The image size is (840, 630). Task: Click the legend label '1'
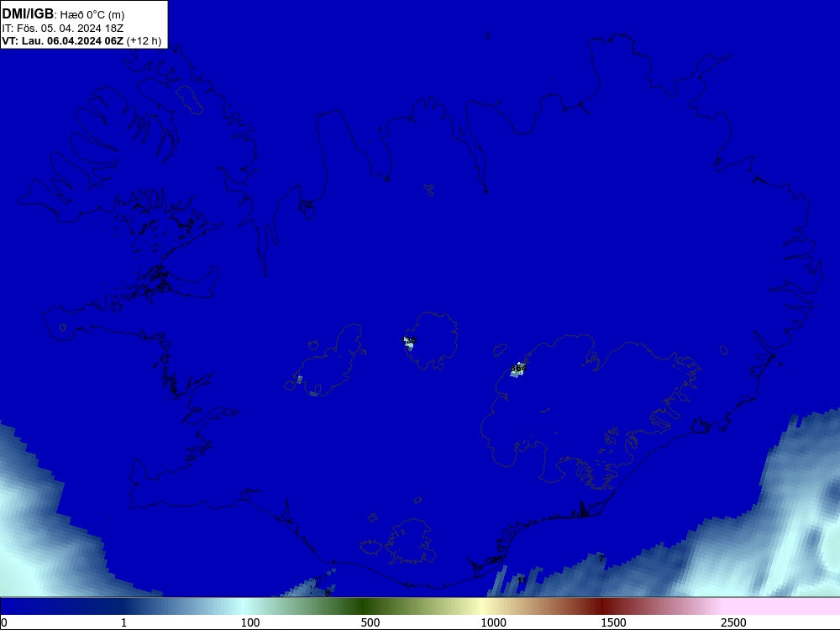[x=123, y=622]
